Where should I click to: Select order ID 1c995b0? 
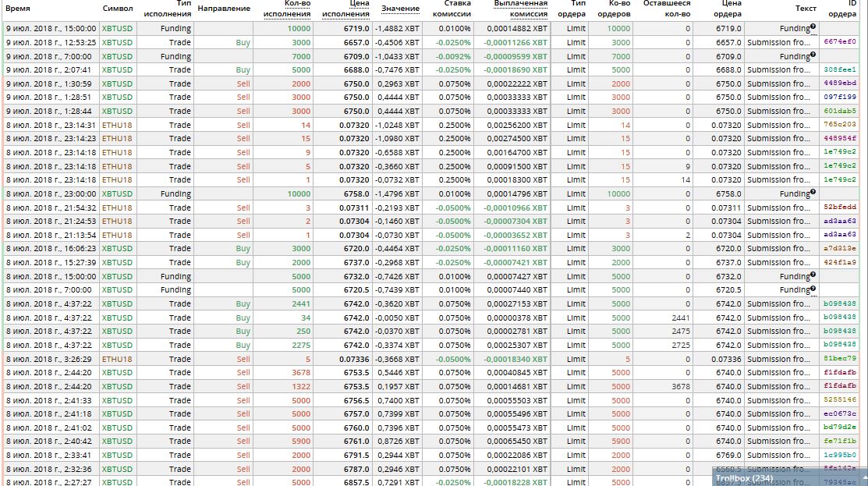[840, 455]
